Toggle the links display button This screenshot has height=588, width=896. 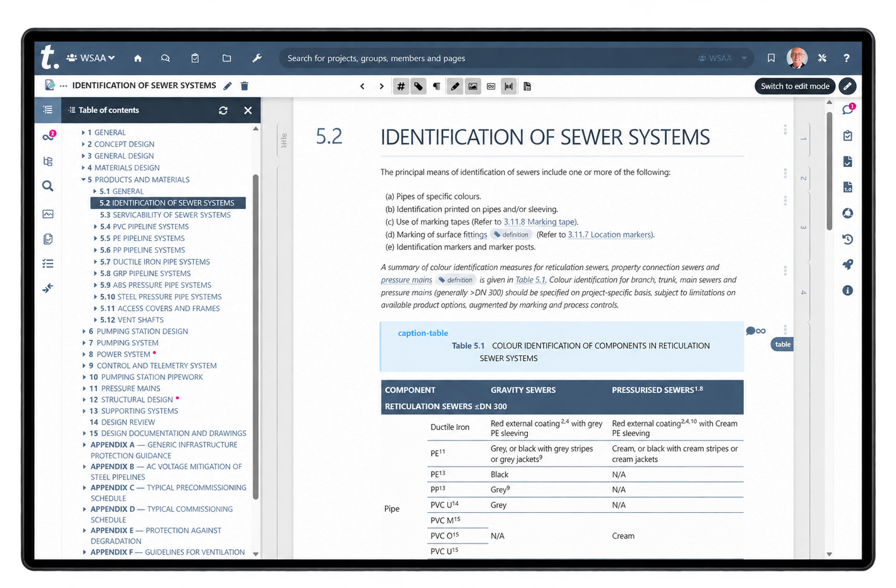click(491, 86)
